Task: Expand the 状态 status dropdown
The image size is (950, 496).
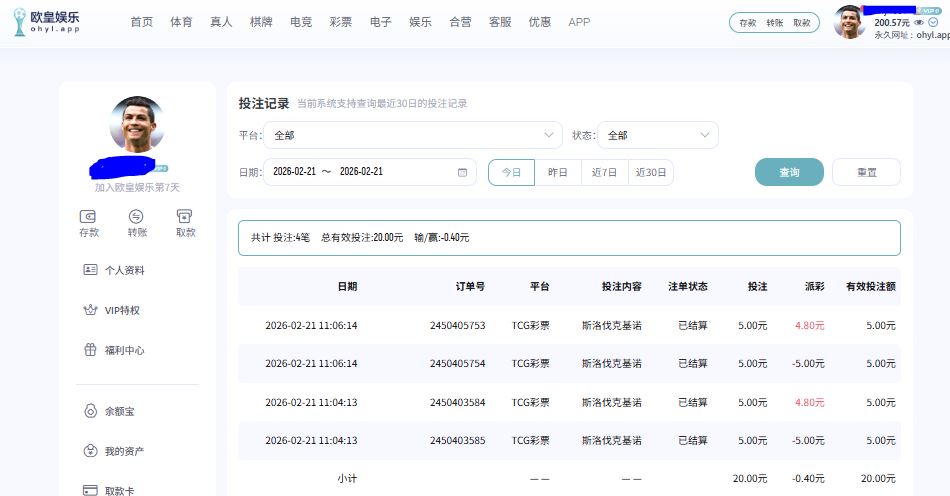Action: [x=657, y=135]
